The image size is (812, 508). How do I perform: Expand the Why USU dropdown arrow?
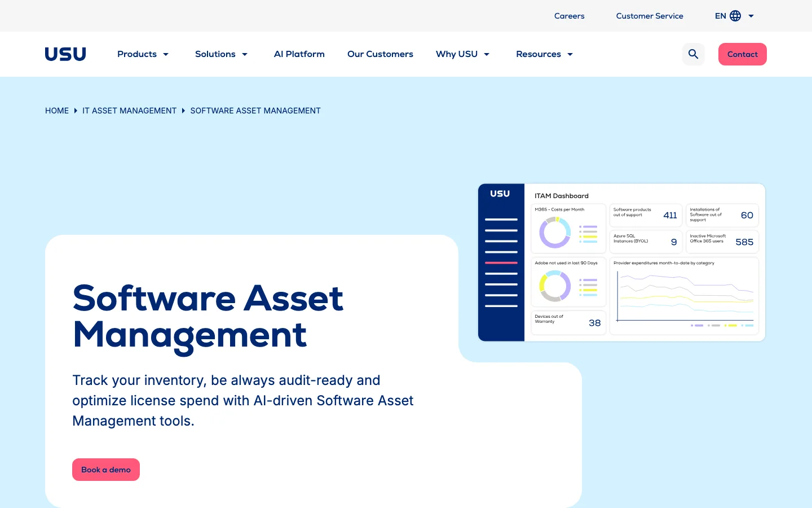pyautogui.click(x=487, y=54)
